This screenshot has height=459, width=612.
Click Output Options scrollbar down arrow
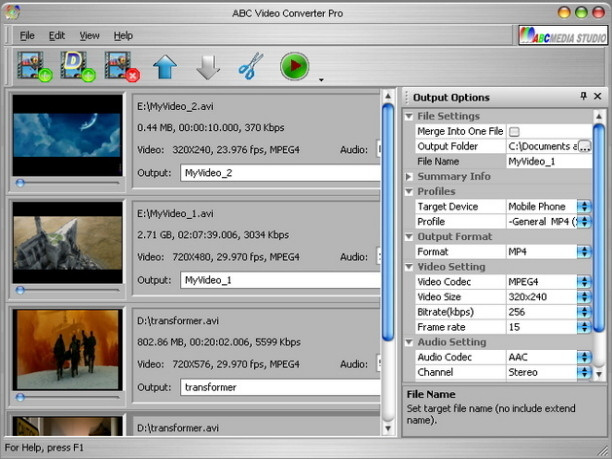(599, 374)
